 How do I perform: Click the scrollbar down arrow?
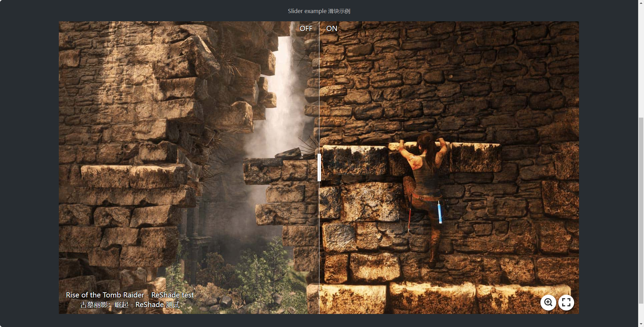tap(641, 324)
